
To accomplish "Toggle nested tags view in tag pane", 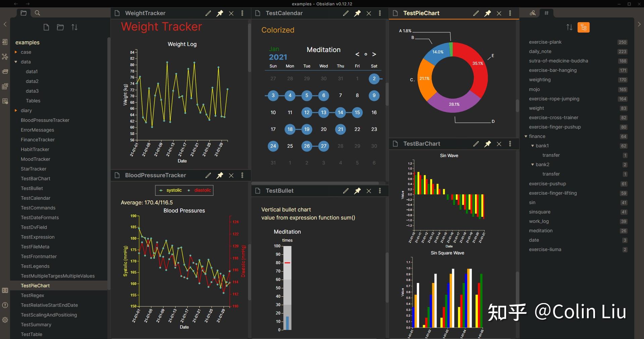I will 584,27.
